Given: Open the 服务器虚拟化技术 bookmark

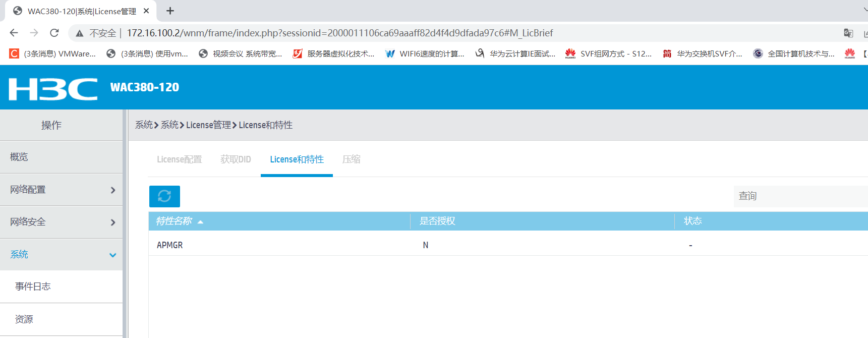Looking at the screenshot, I should 334,53.
